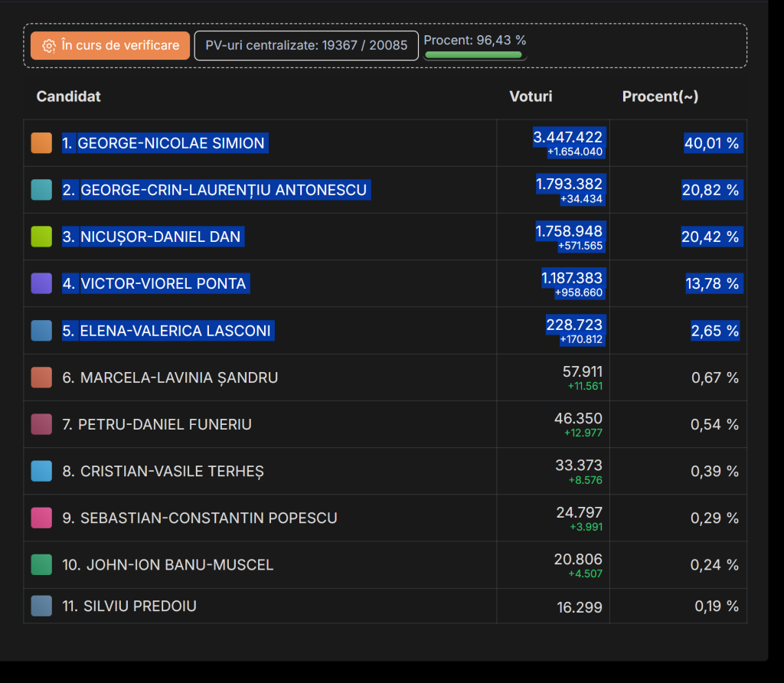Click vote count '20.806'
This screenshot has height=683, width=784.
click(x=579, y=559)
